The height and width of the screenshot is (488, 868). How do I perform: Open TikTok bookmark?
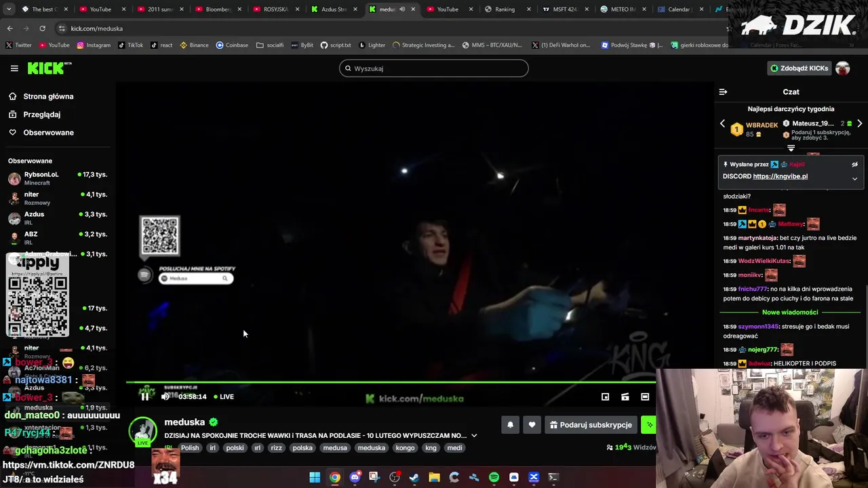point(130,45)
